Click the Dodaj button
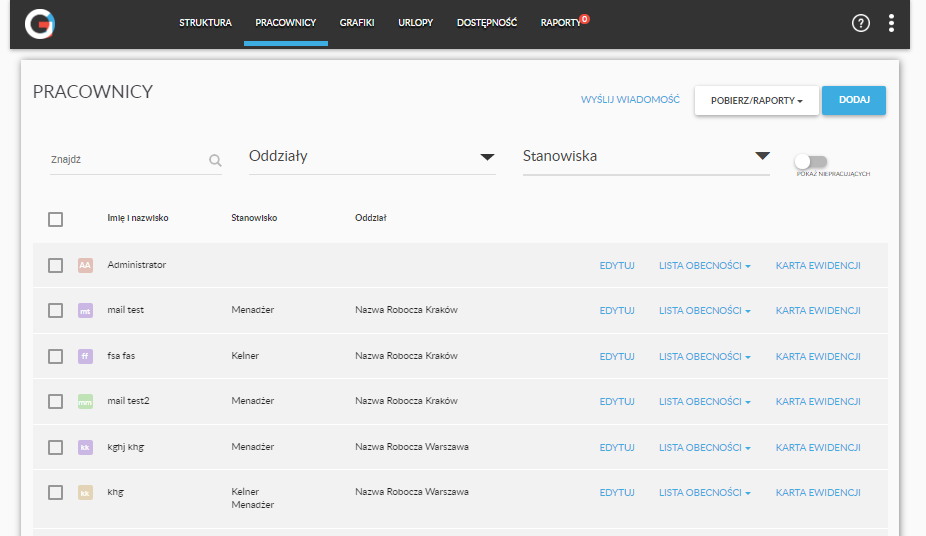The height and width of the screenshot is (536, 926). point(854,100)
